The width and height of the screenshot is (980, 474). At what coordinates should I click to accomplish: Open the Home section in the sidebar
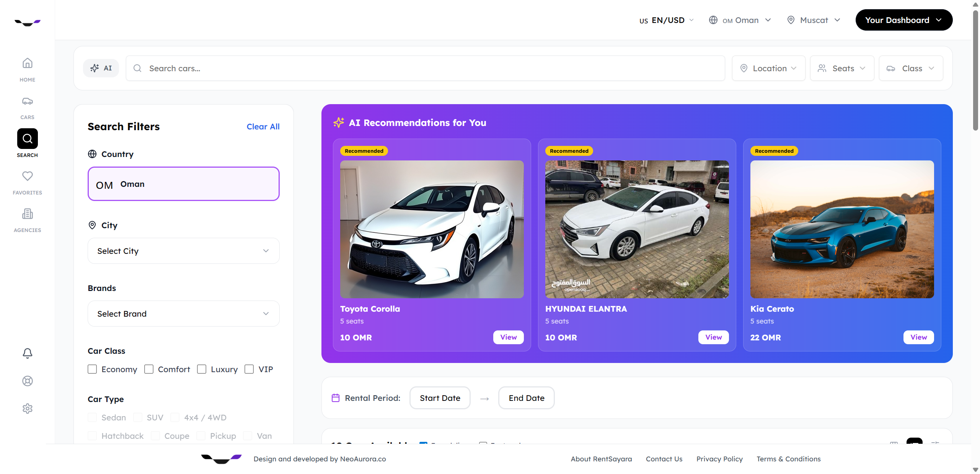(x=27, y=69)
